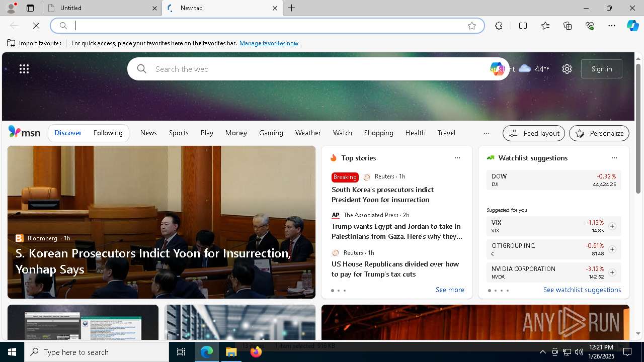Click the weather 44°F widget

pos(534,69)
